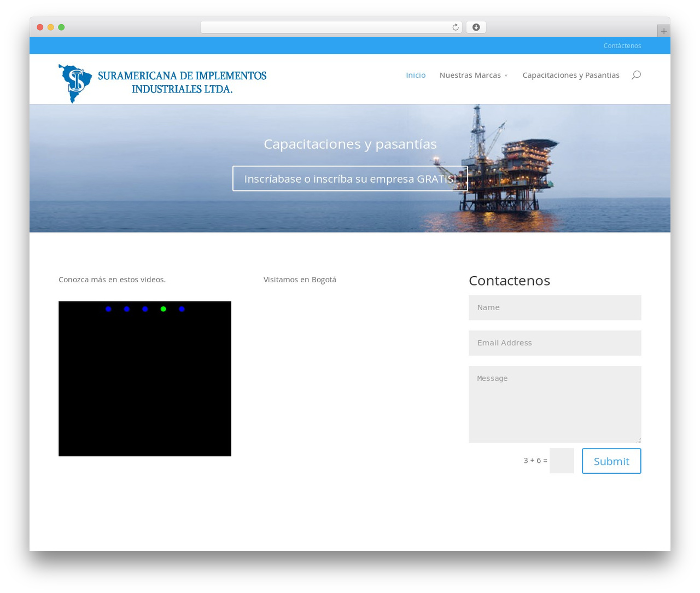Click the 'Contactenos' form heading

click(509, 281)
